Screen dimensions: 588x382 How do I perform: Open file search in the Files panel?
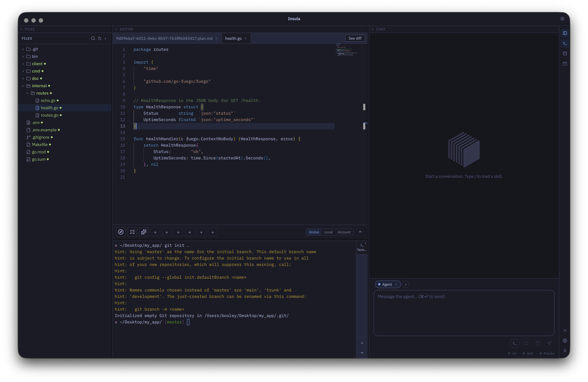[93, 38]
